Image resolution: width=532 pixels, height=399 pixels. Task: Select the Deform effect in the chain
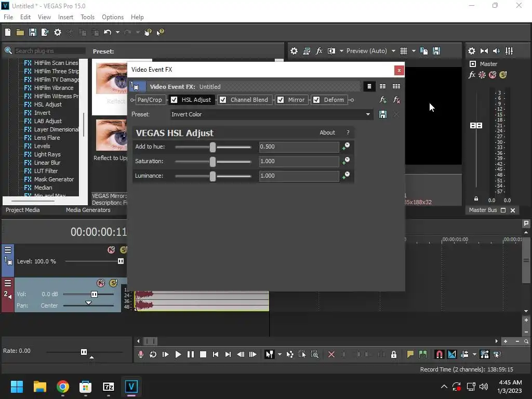[334, 100]
